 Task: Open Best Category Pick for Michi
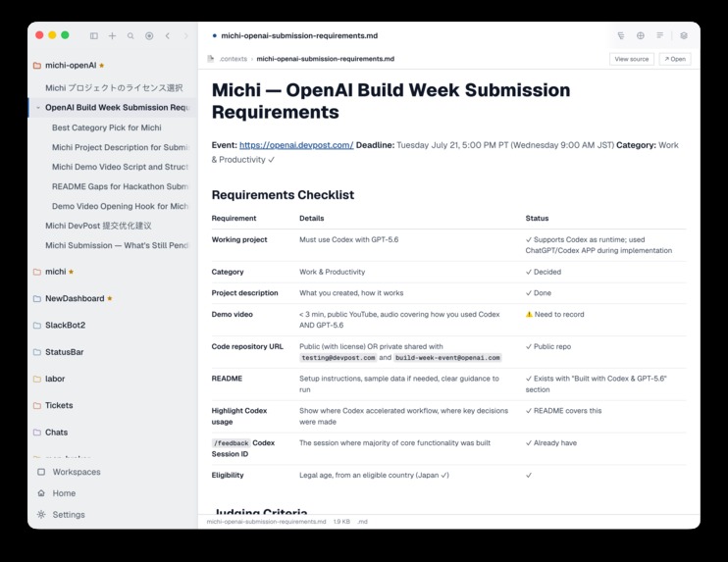click(107, 128)
